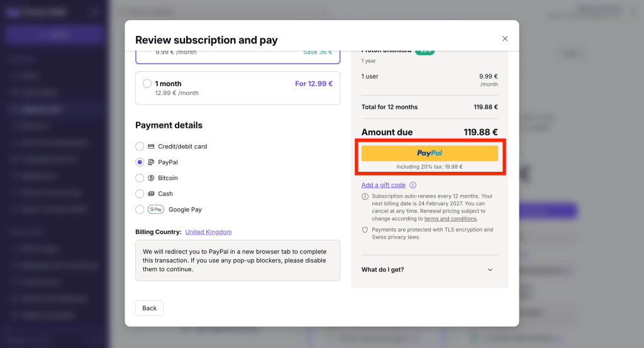Click the PayPal logo icon in payment list
The height and width of the screenshot is (348, 644).
[151, 162]
